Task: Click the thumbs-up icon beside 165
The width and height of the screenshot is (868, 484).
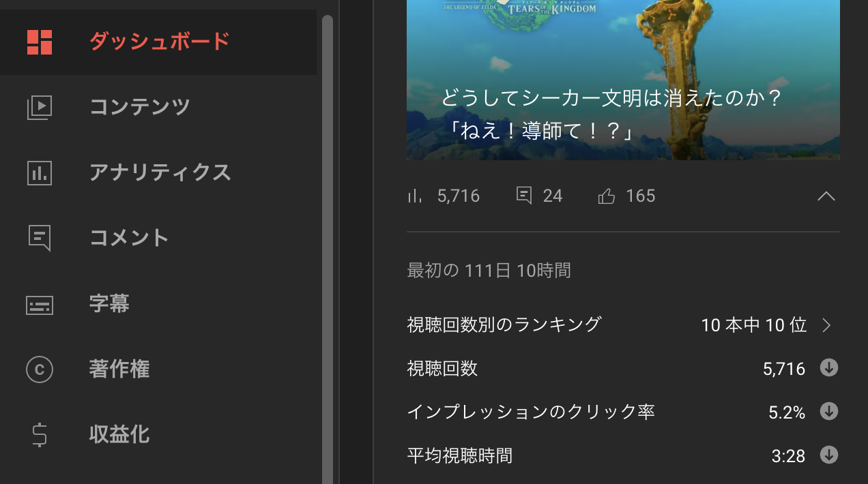Action: coord(606,196)
